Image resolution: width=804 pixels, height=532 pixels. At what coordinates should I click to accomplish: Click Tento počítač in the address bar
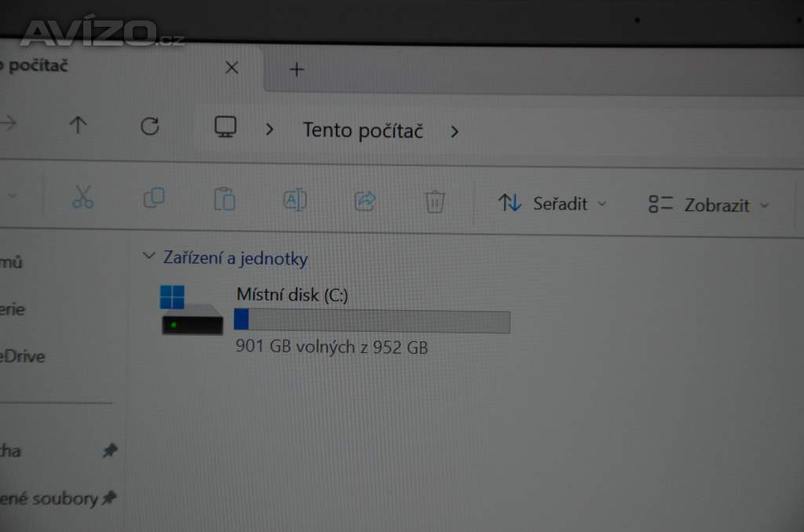tap(363, 131)
